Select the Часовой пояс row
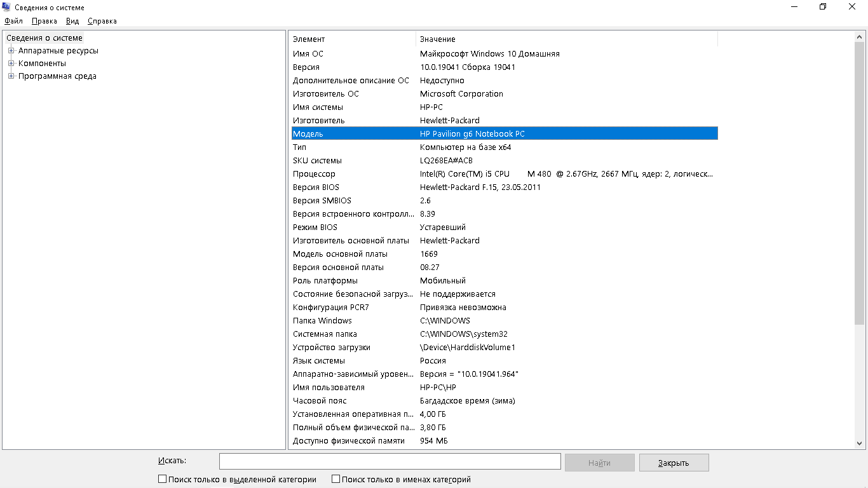Image resolution: width=868 pixels, height=488 pixels. (505, 401)
